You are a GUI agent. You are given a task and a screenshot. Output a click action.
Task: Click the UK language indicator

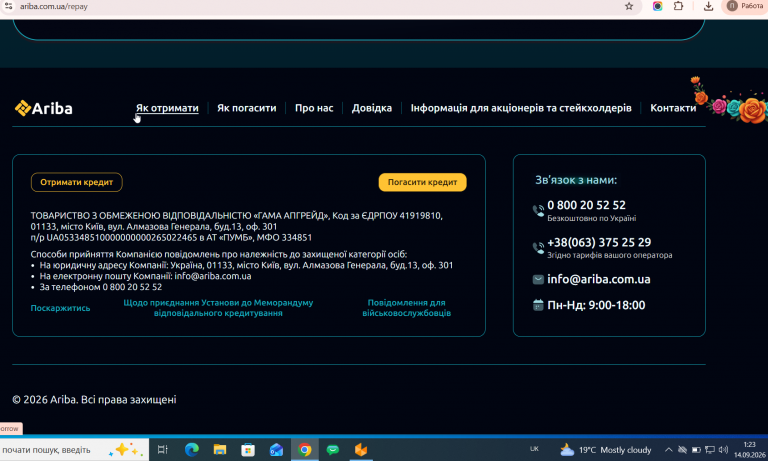click(534, 449)
